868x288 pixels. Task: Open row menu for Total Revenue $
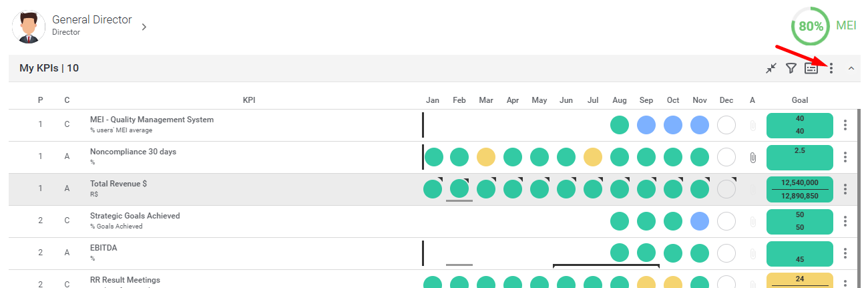(845, 189)
